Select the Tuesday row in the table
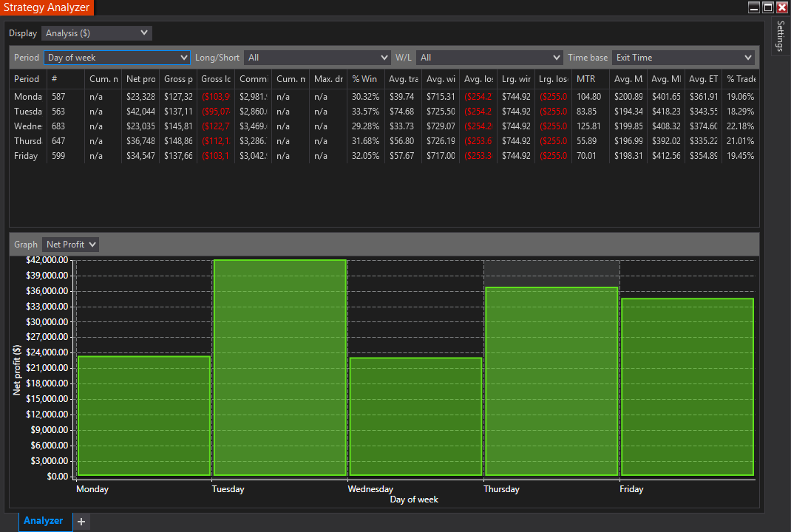Viewport: 791px width, 532px height. coord(384,112)
